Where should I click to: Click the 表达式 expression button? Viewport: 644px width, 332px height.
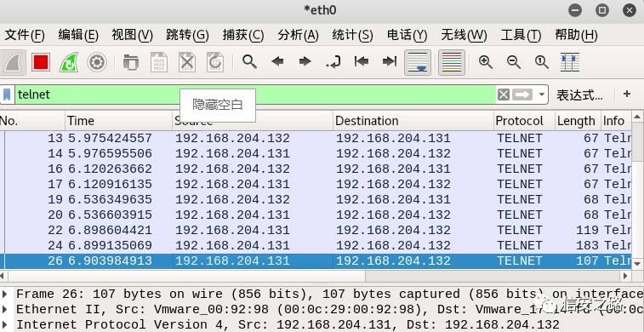(x=580, y=95)
